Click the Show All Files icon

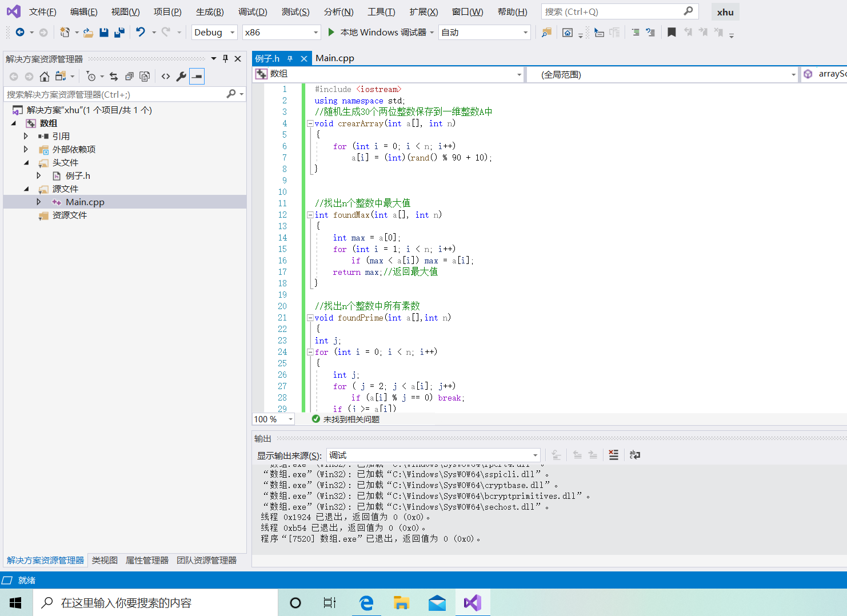click(145, 76)
